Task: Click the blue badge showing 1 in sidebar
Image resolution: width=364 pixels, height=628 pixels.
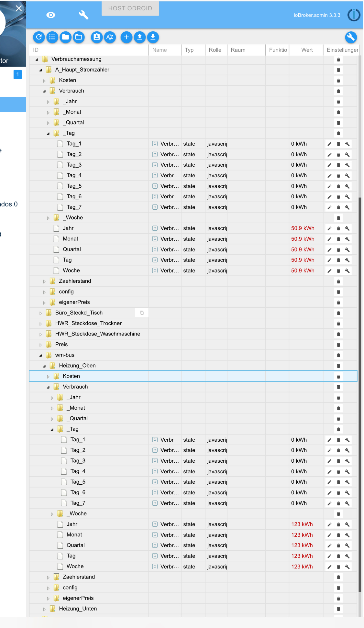Action: [17, 74]
